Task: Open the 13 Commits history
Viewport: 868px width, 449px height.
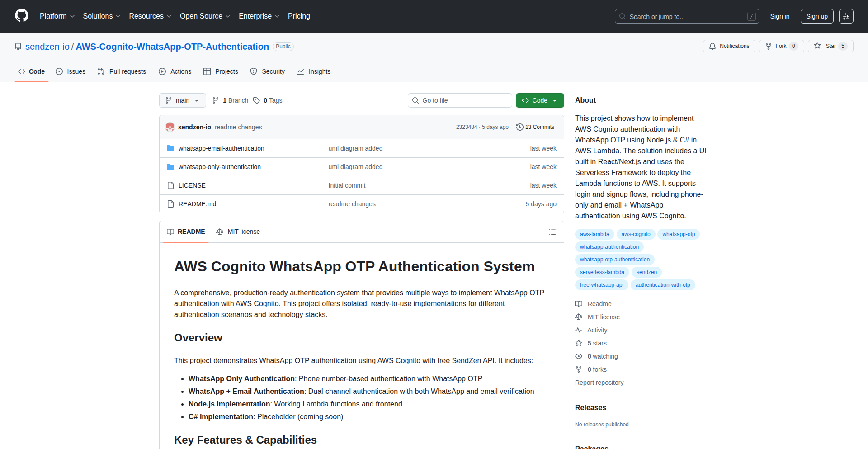Action: coord(535,127)
